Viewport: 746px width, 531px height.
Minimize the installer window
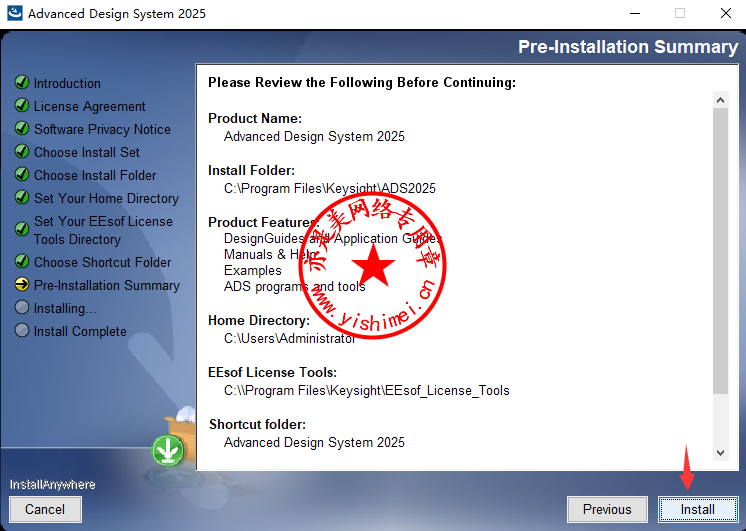[x=635, y=13]
